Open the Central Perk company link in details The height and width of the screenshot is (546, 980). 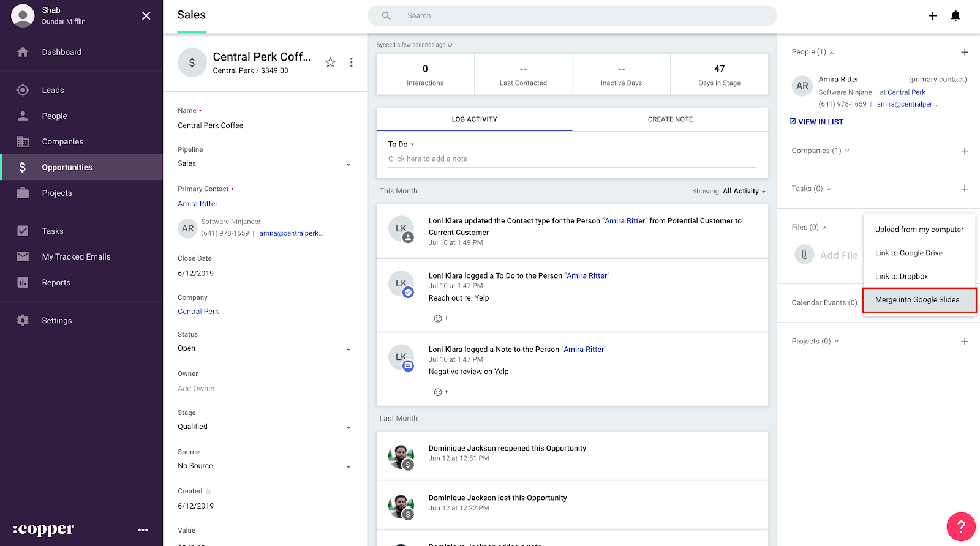198,312
